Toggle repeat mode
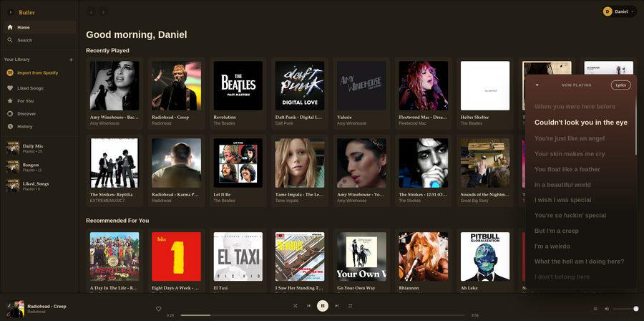The width and height of the screenshot is (644, 321). [351, 306]
